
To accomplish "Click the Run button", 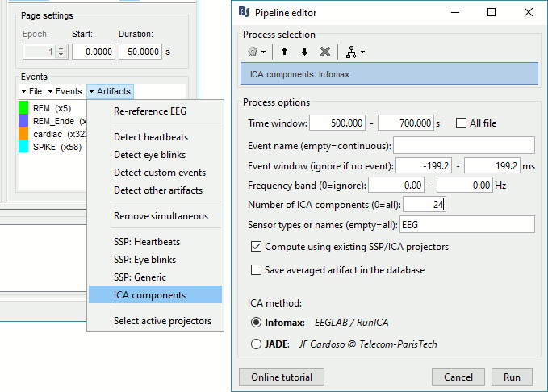I will pyautogui.click(x=512, y=377).
